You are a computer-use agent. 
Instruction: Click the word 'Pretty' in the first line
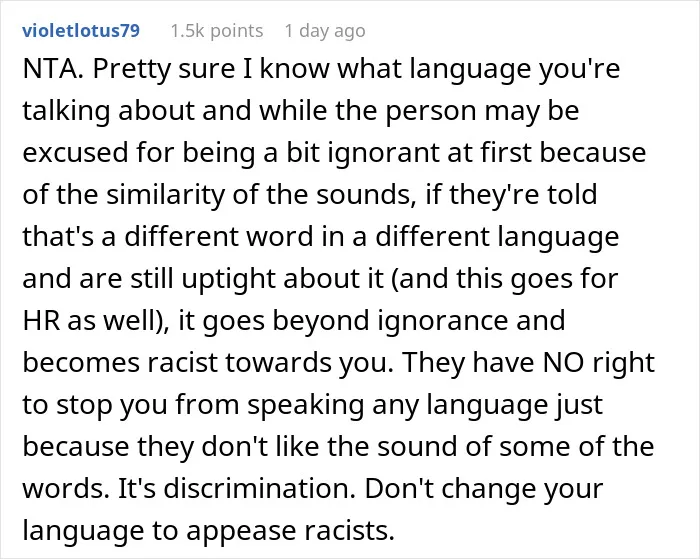(x=132, y=69)
